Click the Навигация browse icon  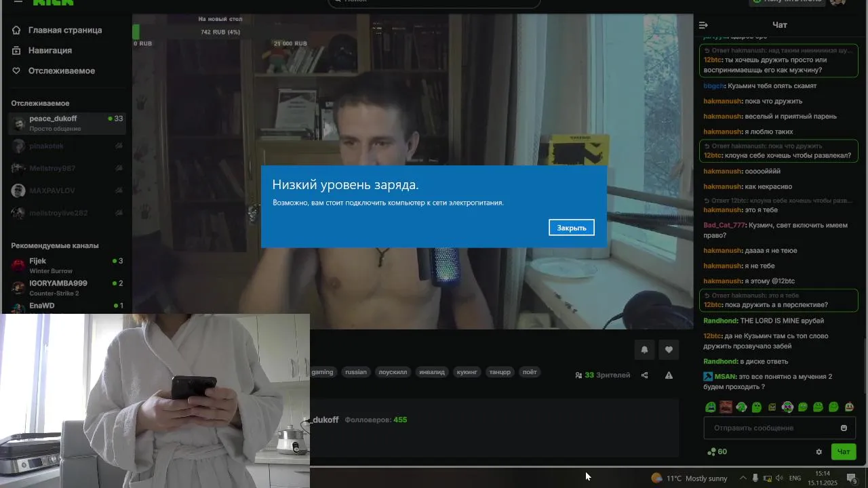pyautogui.click(x=17, y=50)
